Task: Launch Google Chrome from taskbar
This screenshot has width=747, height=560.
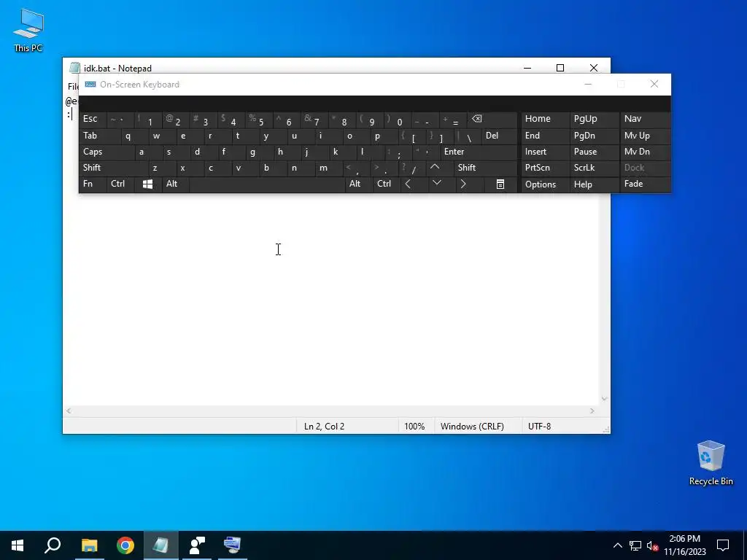Action: point(125,545)
